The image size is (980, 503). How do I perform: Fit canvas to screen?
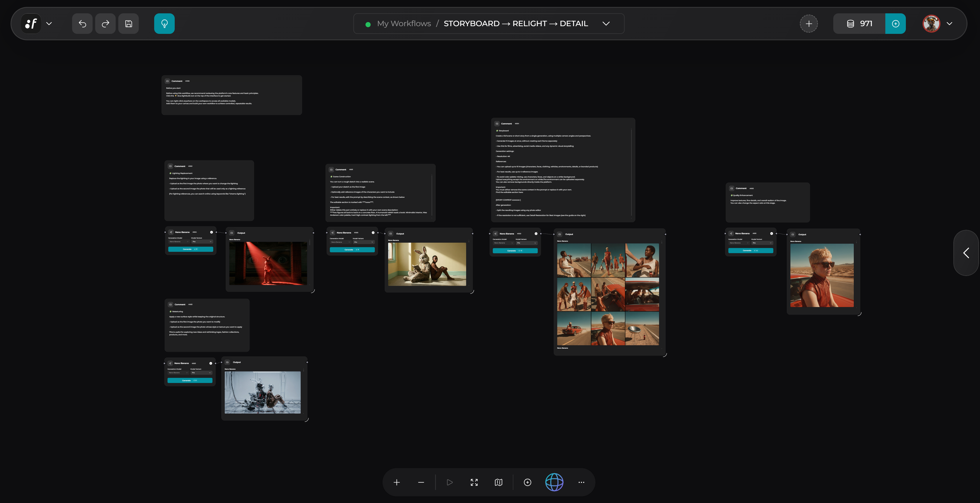point(474,482)
